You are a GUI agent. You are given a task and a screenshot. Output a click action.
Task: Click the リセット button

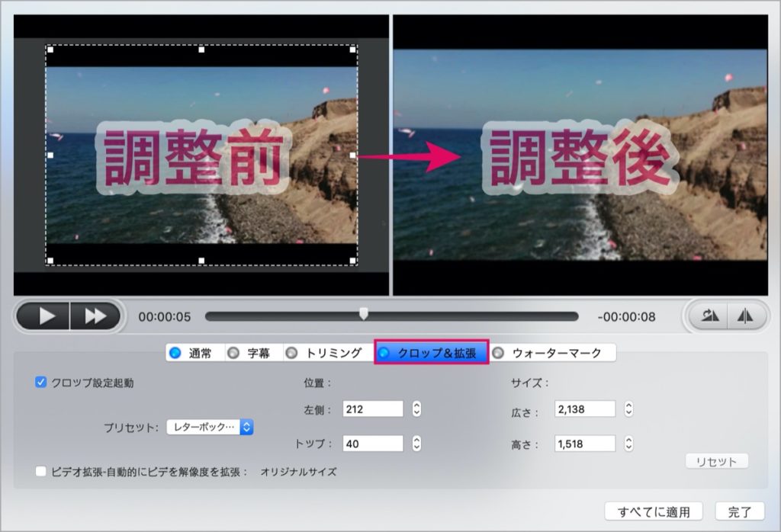coord(717,461)
